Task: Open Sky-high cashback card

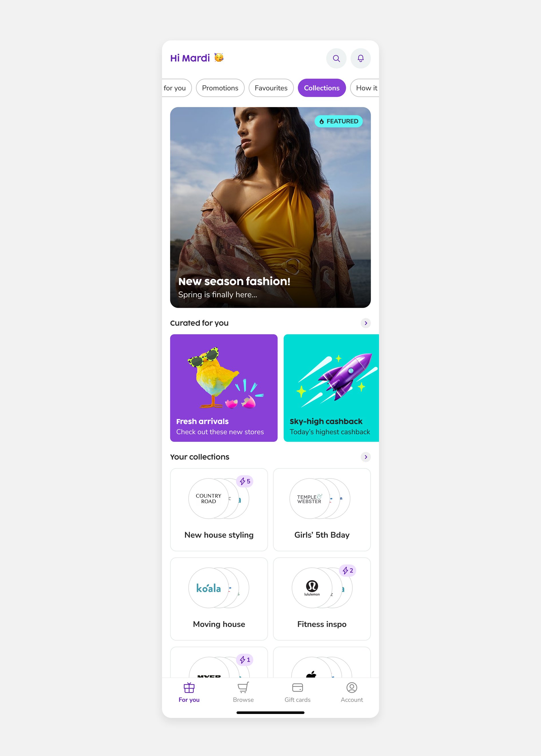Action: pos(331,388)
